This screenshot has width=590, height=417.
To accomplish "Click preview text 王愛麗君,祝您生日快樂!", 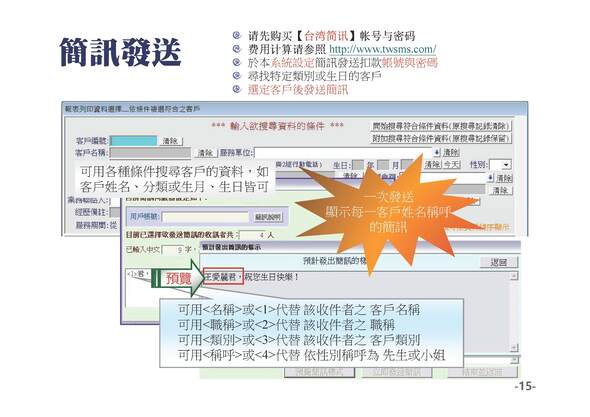I will [x=251, y=277].
